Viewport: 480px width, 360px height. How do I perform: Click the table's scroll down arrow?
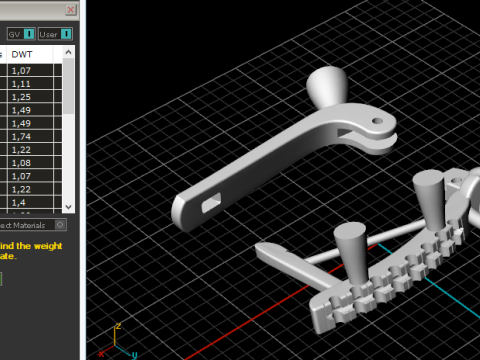[x=68, y=207]
